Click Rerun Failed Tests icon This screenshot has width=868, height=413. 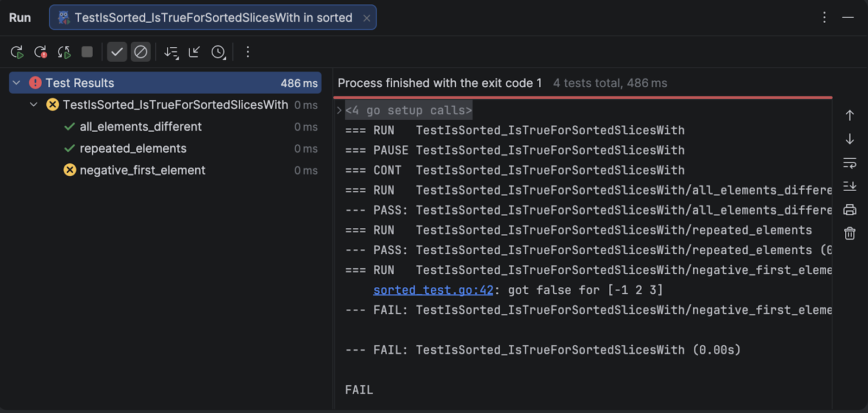tap(41, 52)
